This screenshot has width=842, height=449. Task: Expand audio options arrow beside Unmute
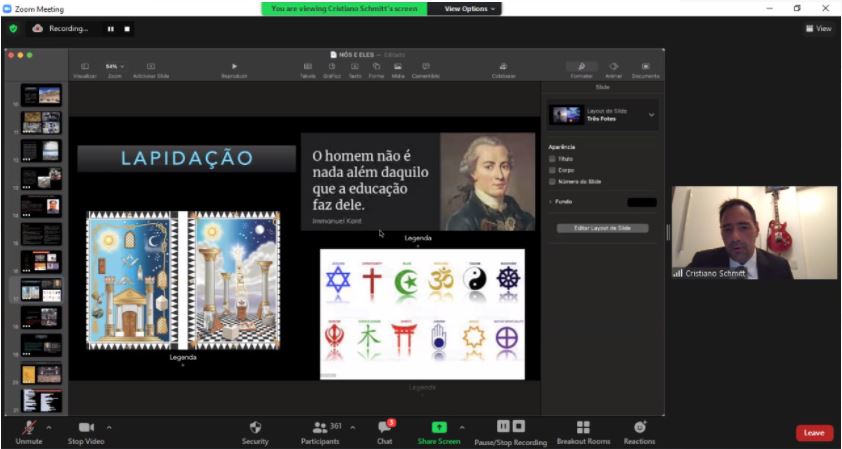50,427
